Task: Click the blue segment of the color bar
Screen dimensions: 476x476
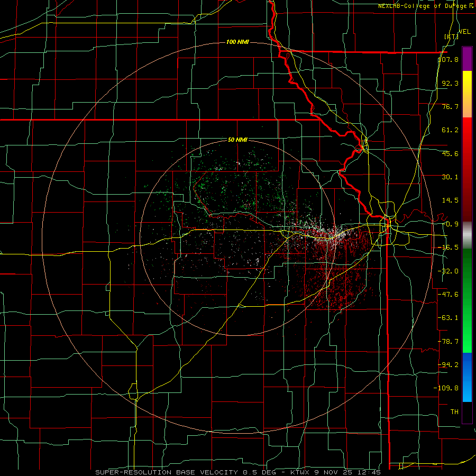Action: [467, 377]
